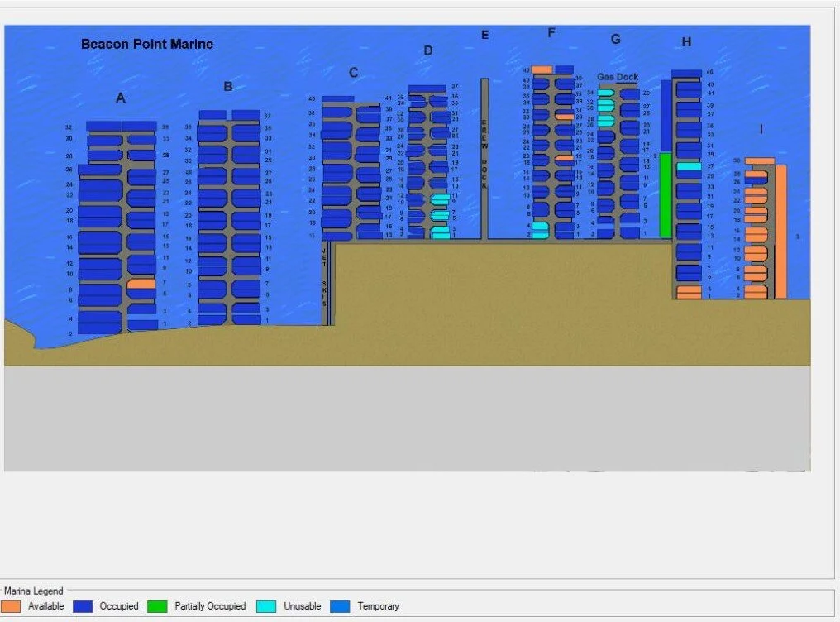This screenshot has height=622, width=840.
Task: Select the blue occupied slip 26 on dock I
Action: tap(756, 181)
